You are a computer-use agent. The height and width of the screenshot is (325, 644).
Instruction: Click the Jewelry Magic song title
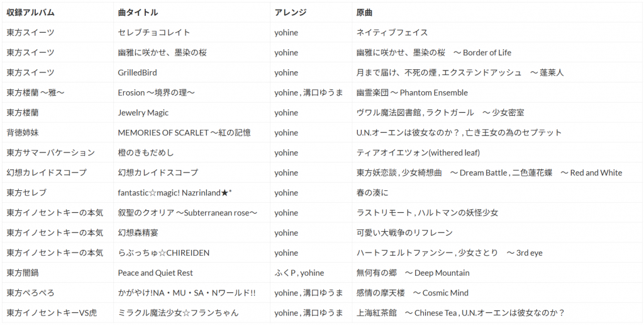coord(143,113)
